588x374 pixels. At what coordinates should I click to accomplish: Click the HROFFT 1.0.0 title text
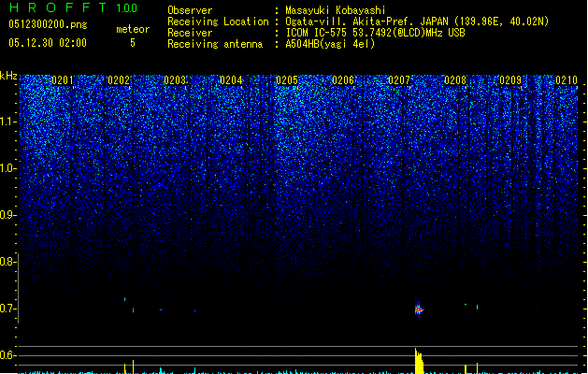pos(73,7)
